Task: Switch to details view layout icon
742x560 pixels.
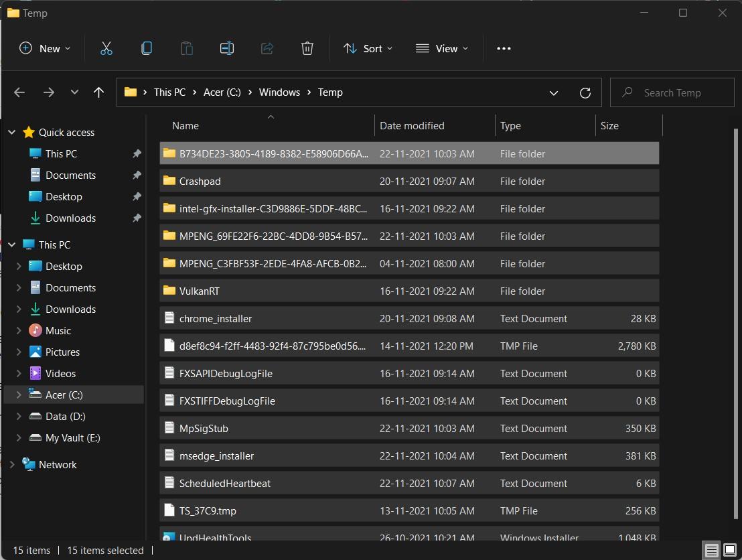Action: [x=712, y=551]
